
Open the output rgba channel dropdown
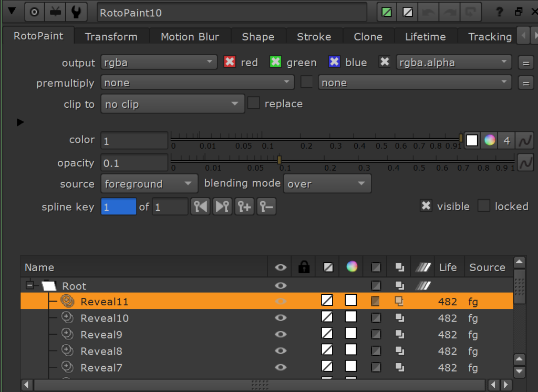(159, 63)
